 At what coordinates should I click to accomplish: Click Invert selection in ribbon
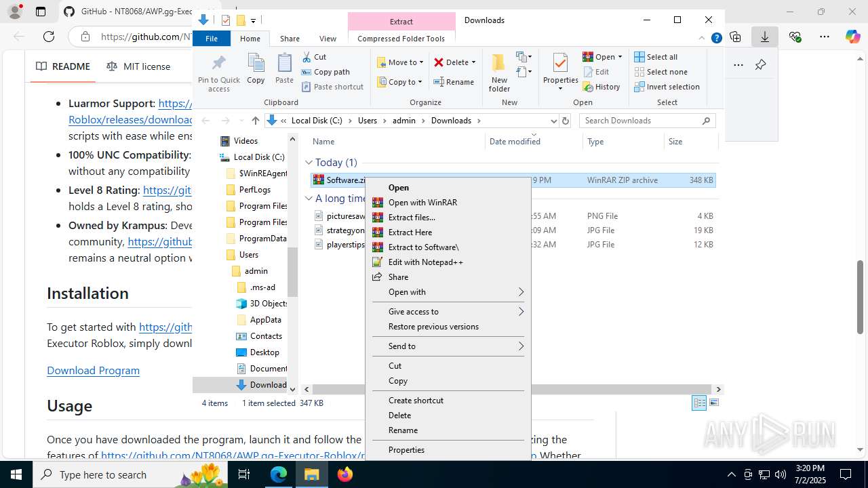667,87
